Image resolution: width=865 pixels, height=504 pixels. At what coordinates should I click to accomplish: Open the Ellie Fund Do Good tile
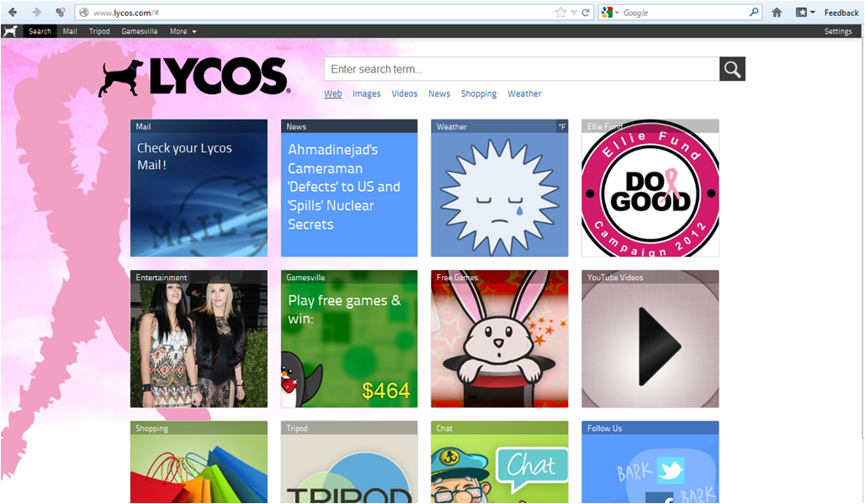(650, 188)
